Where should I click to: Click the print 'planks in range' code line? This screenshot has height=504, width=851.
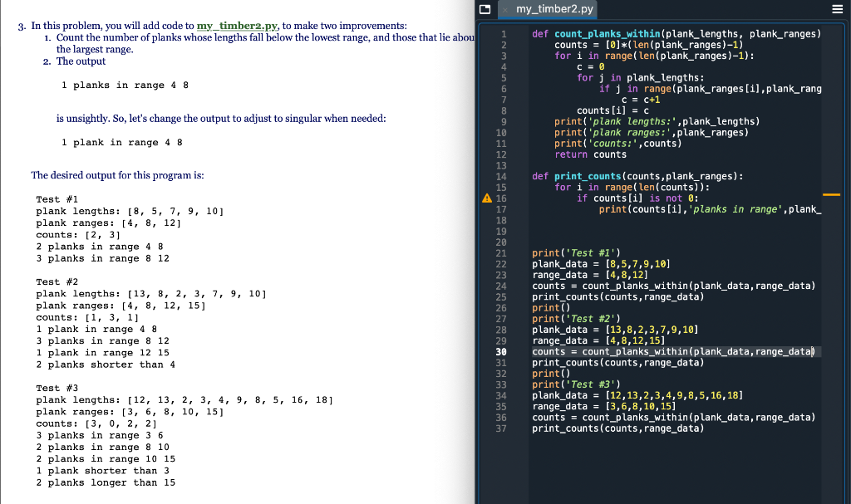(710, 209)
